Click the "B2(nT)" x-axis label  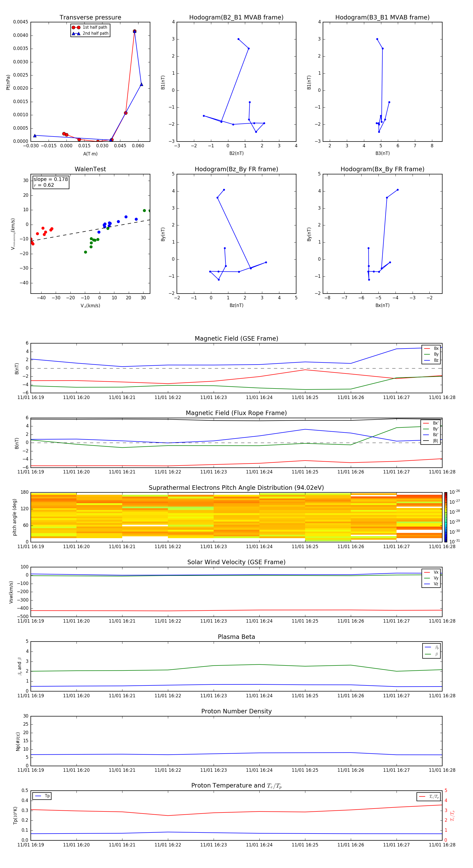pyautogui.click(x=236, y=153)
